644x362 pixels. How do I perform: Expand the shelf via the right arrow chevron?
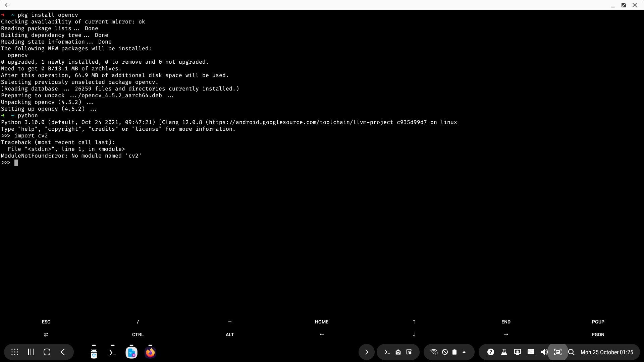pos(366,352)
